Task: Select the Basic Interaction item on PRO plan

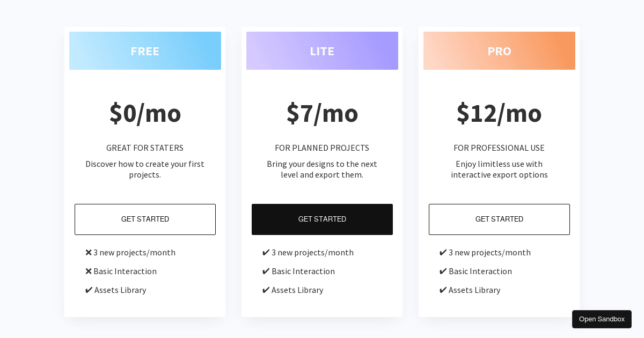Action: coord(475,271)
